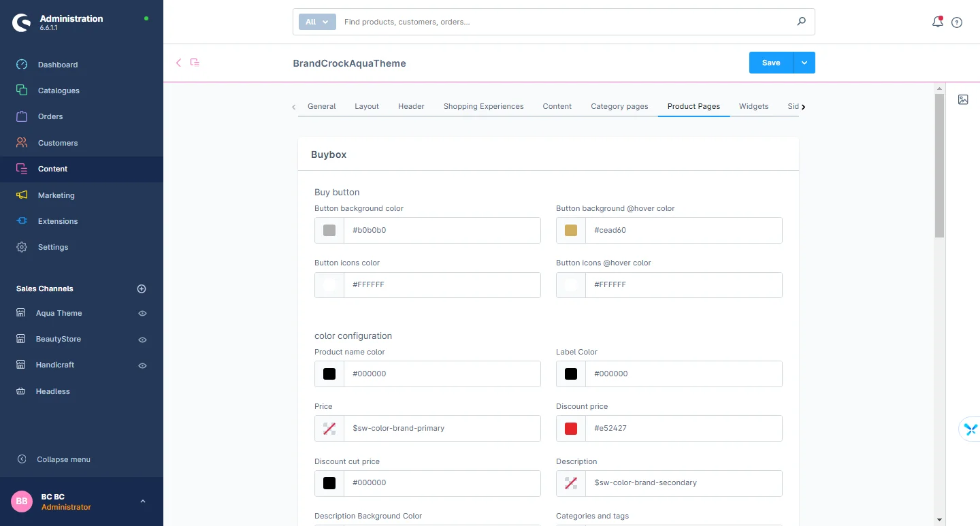Expand the BC BC Administrator user menu

142,502
